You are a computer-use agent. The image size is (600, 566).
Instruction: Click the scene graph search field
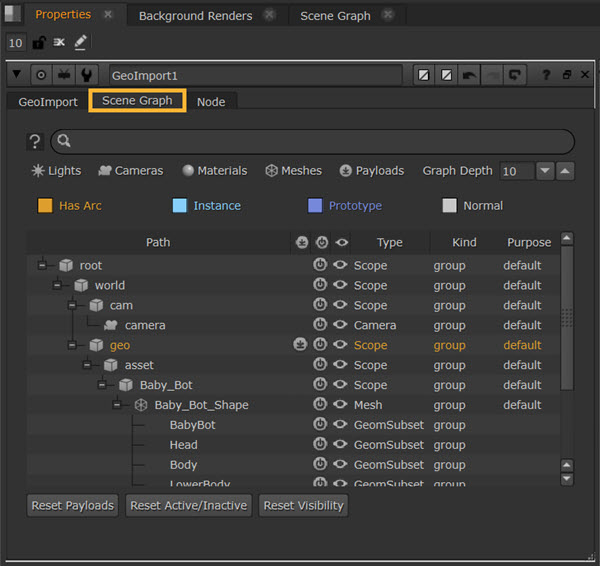pos(312,142)
